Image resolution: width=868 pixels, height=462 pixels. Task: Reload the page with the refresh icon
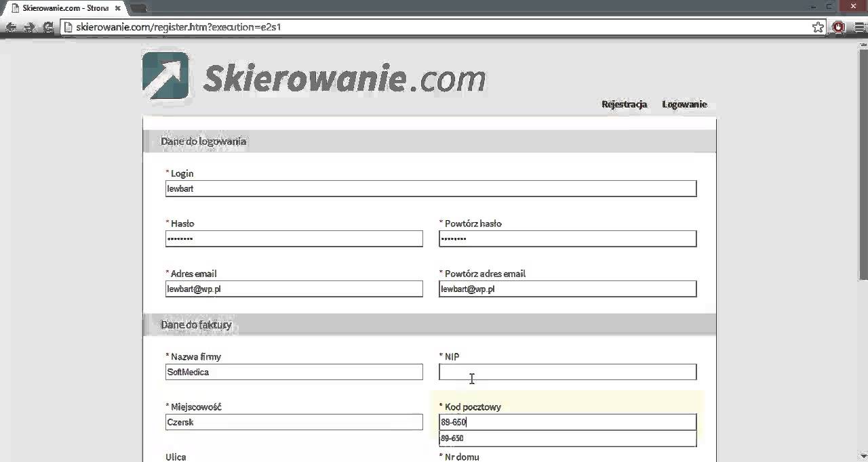[47, 27]
